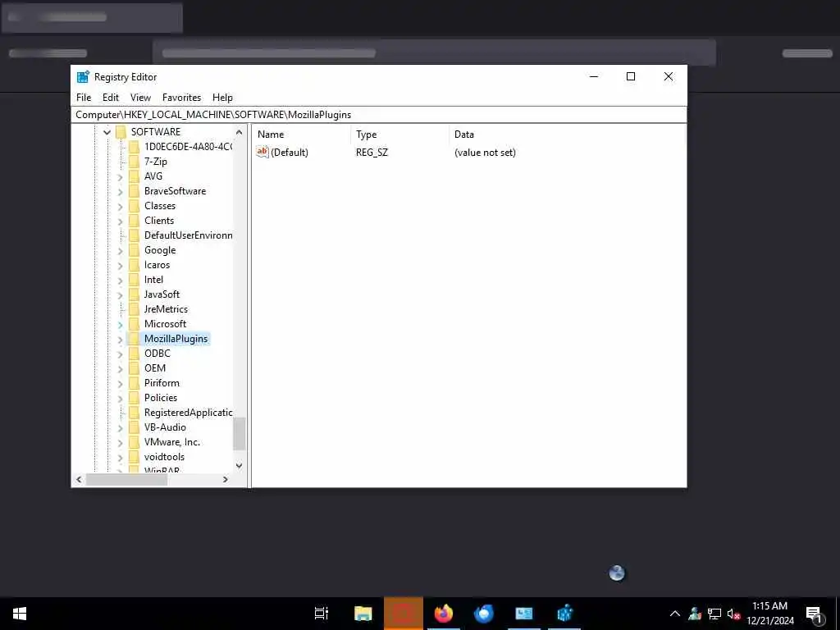This screenshot has width=840, height=630.
Task: Click the tree scroll left arrow
Action: pyautogui.click(x=79, y=479)
